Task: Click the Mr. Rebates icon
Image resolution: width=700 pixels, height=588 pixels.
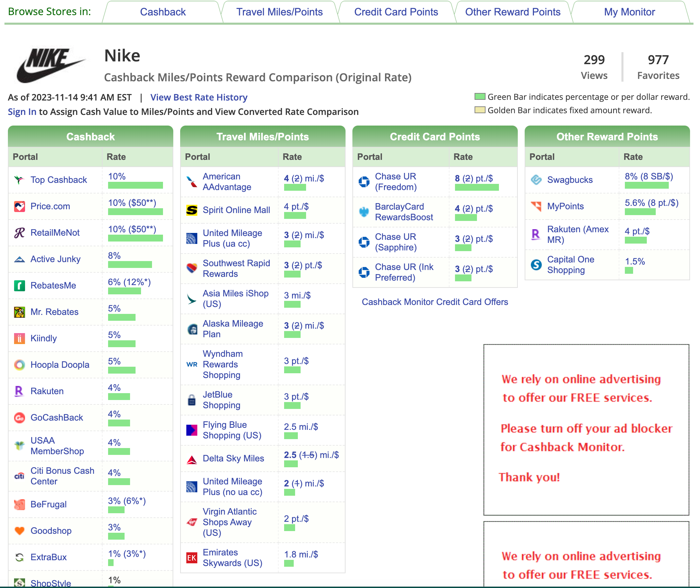Action: pos(20,312)
